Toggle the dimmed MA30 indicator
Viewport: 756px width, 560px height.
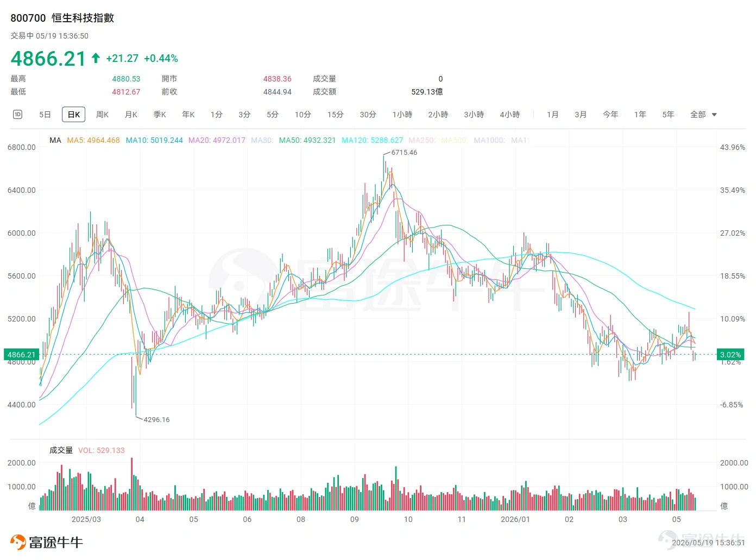(x=262, y=140)
